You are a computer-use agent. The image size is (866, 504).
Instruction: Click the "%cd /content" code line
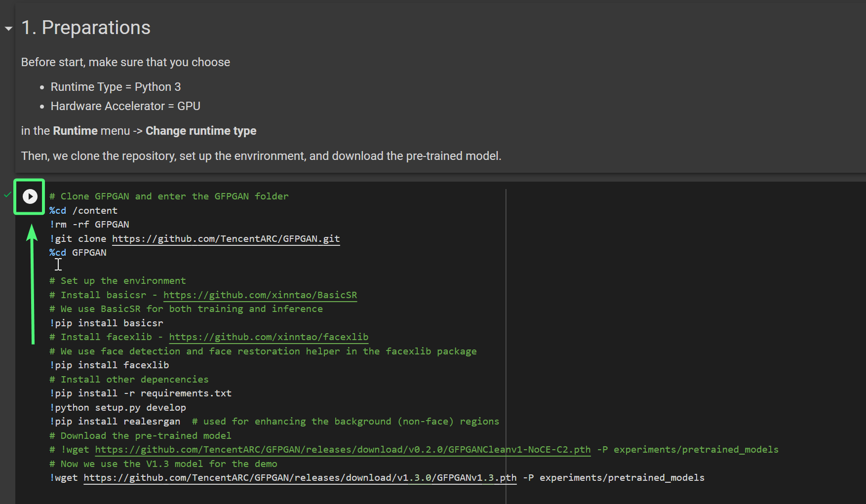click(x=83, y=211)
